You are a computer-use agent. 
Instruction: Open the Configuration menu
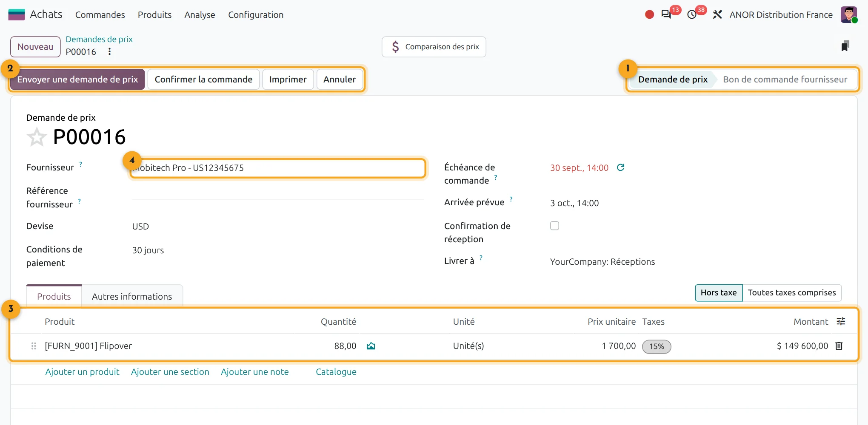click(256, 15)
